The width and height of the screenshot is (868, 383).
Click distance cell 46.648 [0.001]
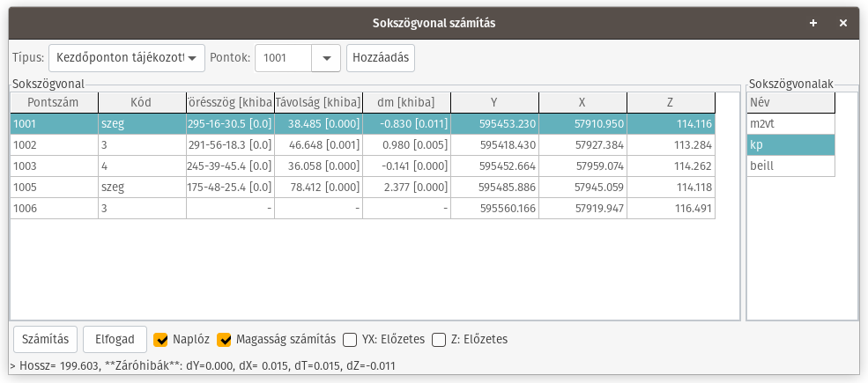click(x=318, y=145)
